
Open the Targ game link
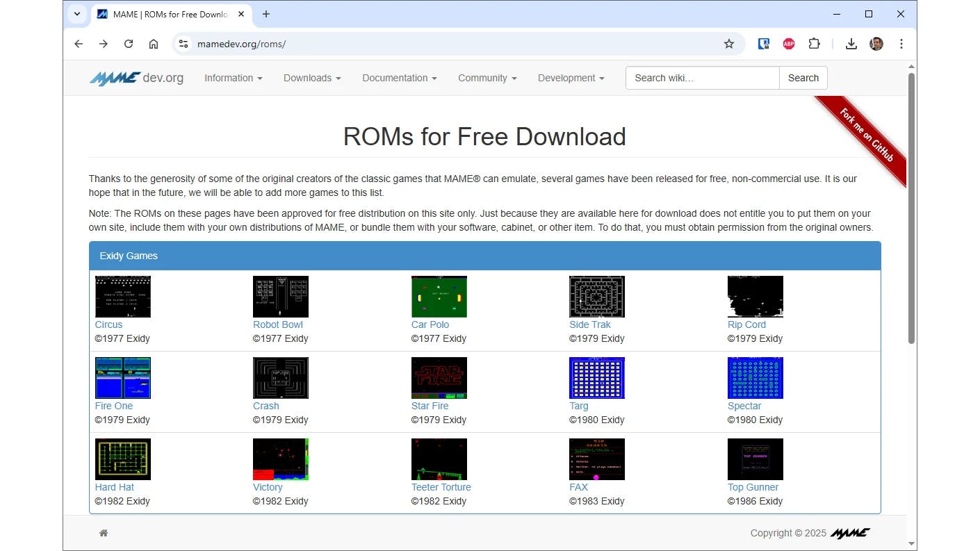(579, 406)
